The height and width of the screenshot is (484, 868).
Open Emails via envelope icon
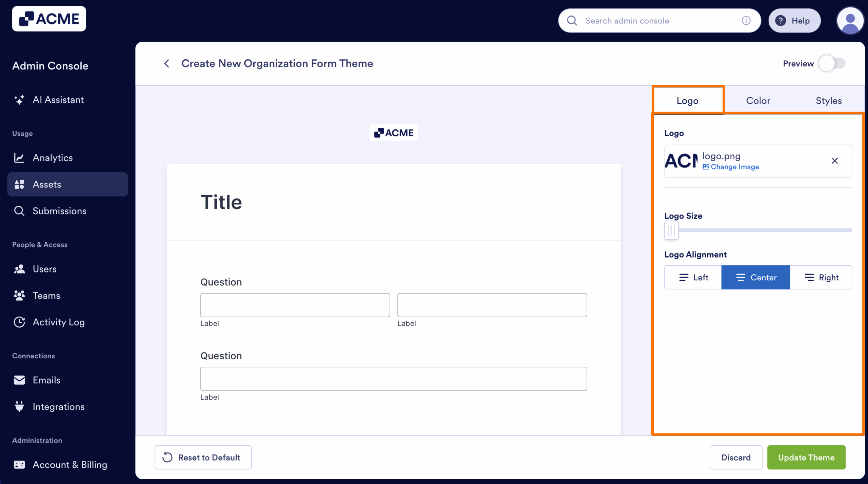19,380
